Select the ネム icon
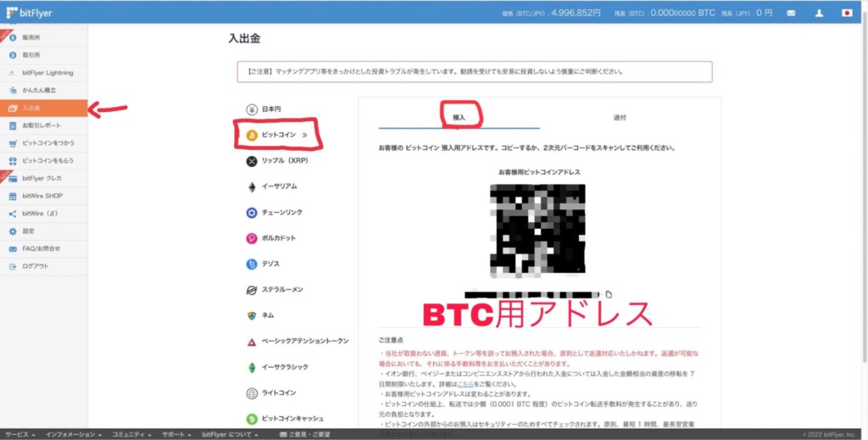Viewport: 868px width, 440px height. click(x=252, y=315)
